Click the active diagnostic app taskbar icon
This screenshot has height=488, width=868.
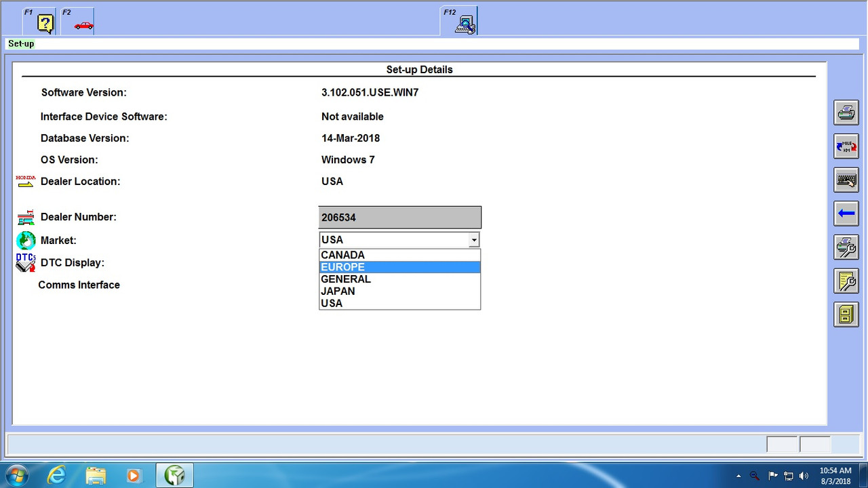pos(175,476)
